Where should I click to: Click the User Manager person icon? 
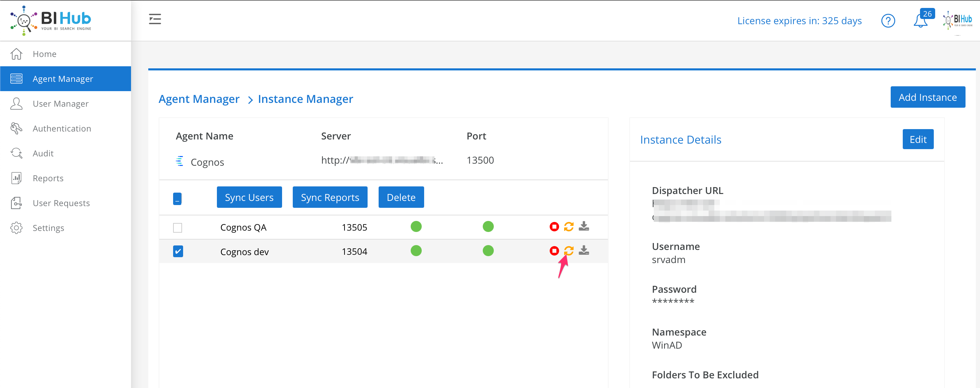pyautogui.click(x=16, y=104)
